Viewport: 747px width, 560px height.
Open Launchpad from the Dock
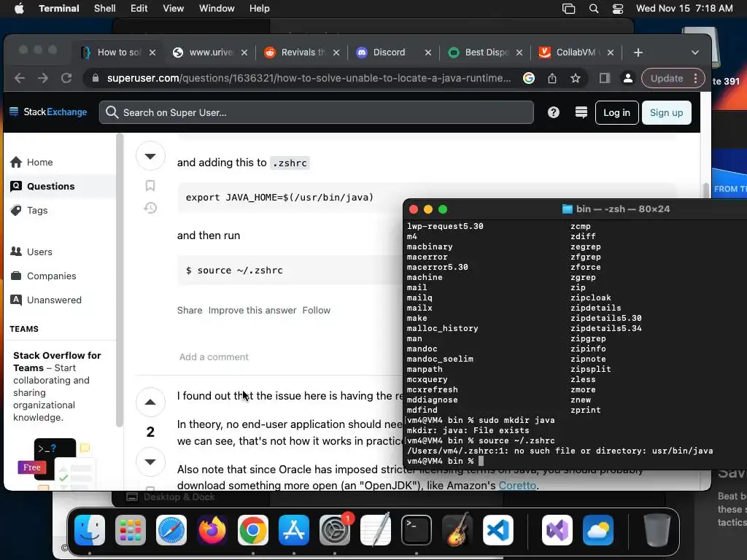click(131, 530)
